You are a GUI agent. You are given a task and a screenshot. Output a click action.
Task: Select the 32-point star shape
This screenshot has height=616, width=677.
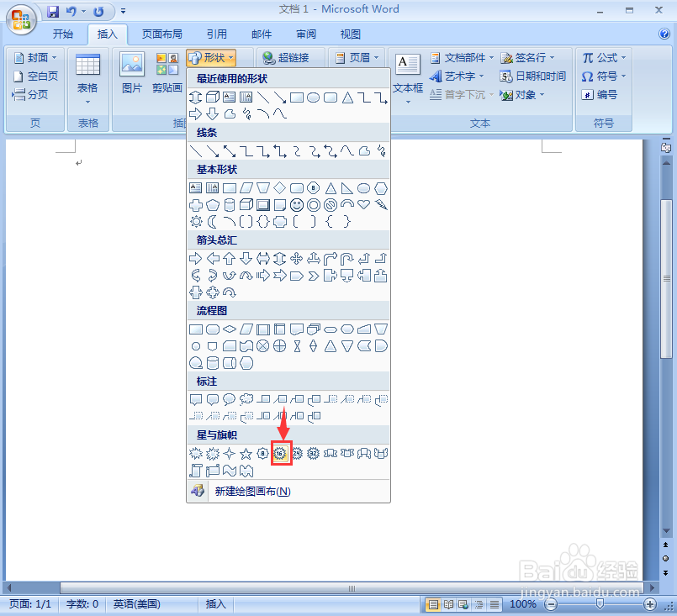[x=314, y=453]
